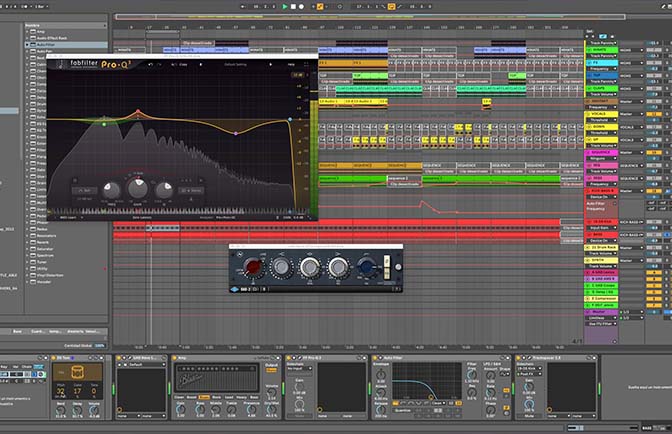Select the green EQ band node
The height and width of the screenshot is (434, 672).
(x=104, y=124)
